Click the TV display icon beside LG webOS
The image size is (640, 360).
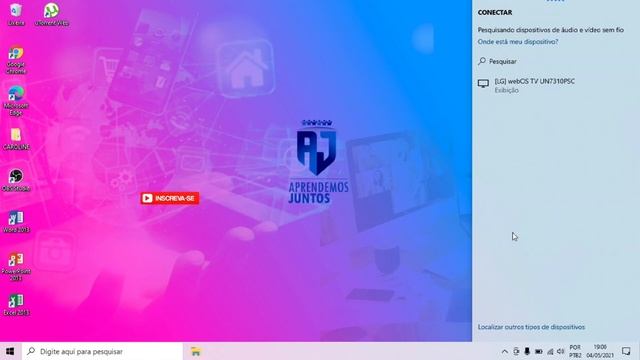point(483,84)
